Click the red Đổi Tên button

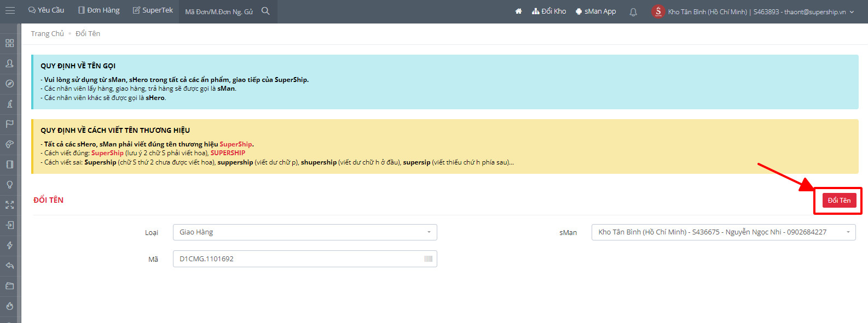(839, 201)
